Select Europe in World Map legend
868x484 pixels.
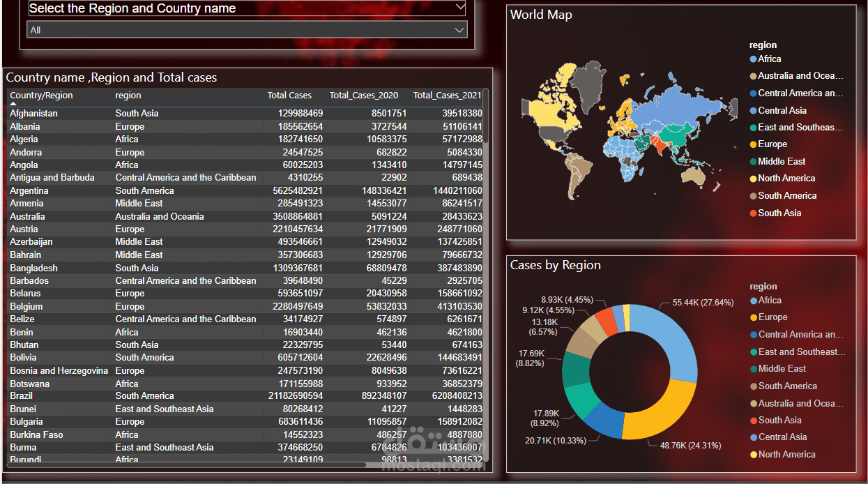(x=768, y=144)
